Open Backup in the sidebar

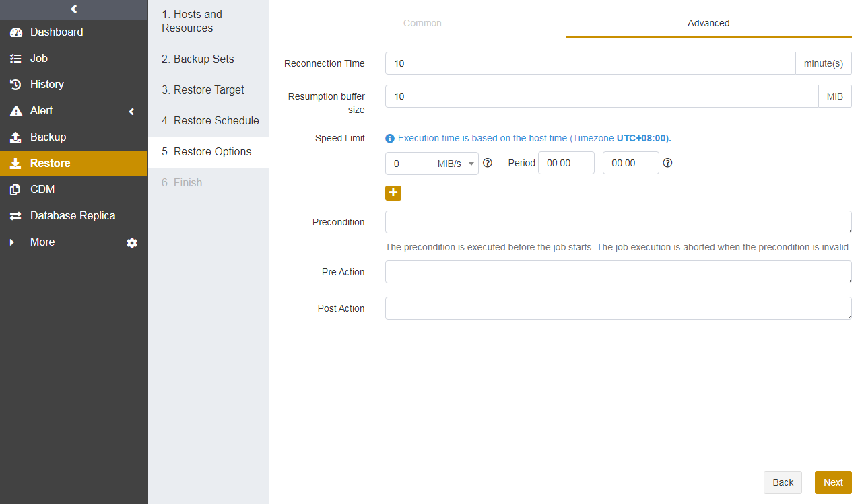[73, 137]
